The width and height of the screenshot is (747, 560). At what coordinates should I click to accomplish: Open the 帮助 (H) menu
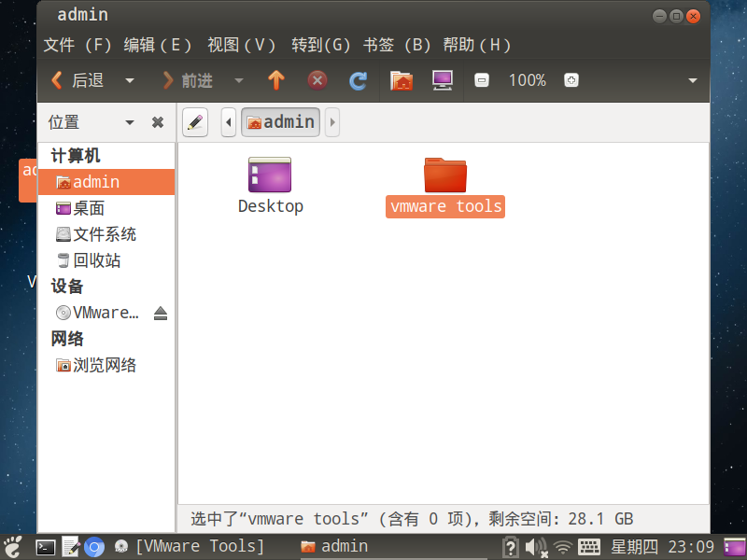pos(477,45)
